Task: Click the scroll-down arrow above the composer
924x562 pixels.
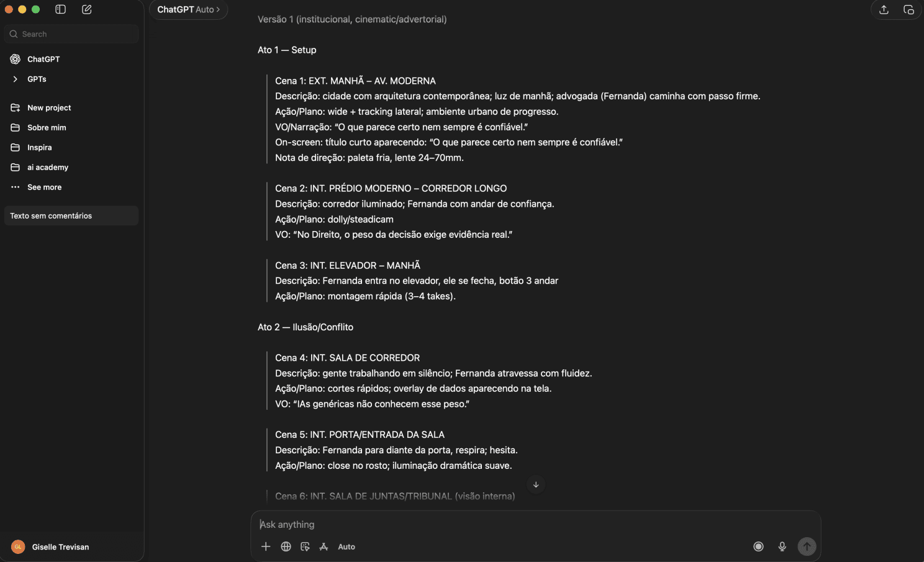Action: (535, 484)
